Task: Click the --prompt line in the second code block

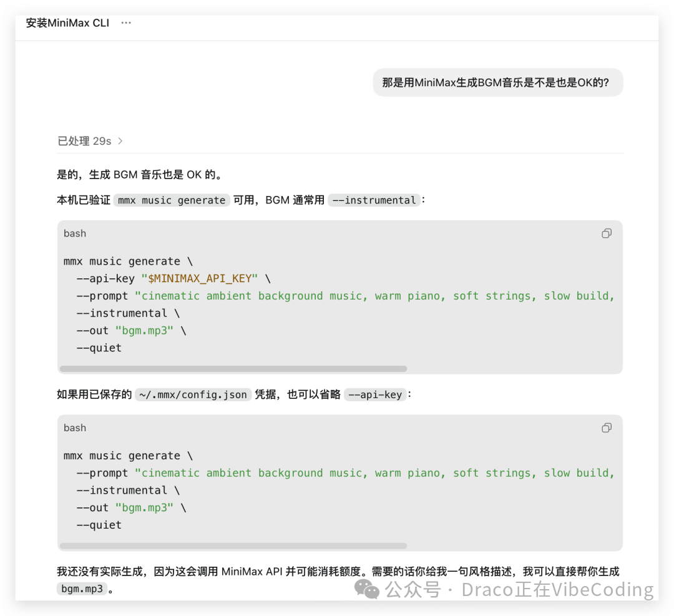Action: pos(346,473)
